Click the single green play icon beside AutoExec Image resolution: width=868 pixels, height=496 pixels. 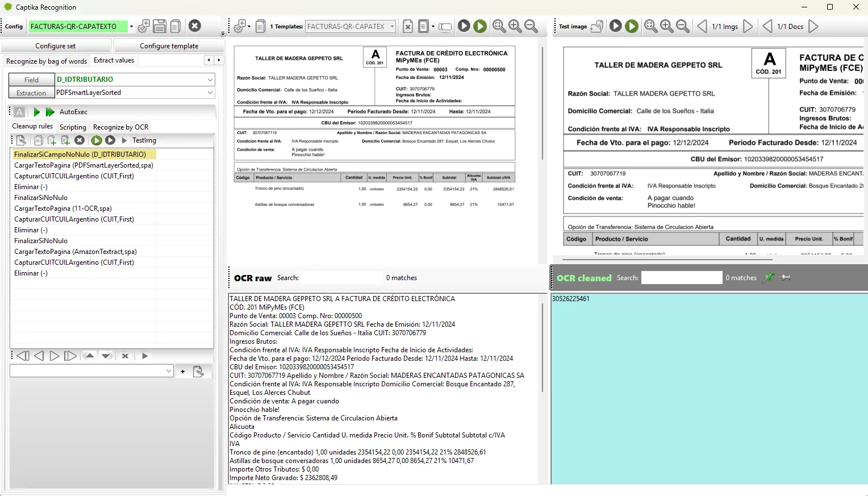[37, 112]
